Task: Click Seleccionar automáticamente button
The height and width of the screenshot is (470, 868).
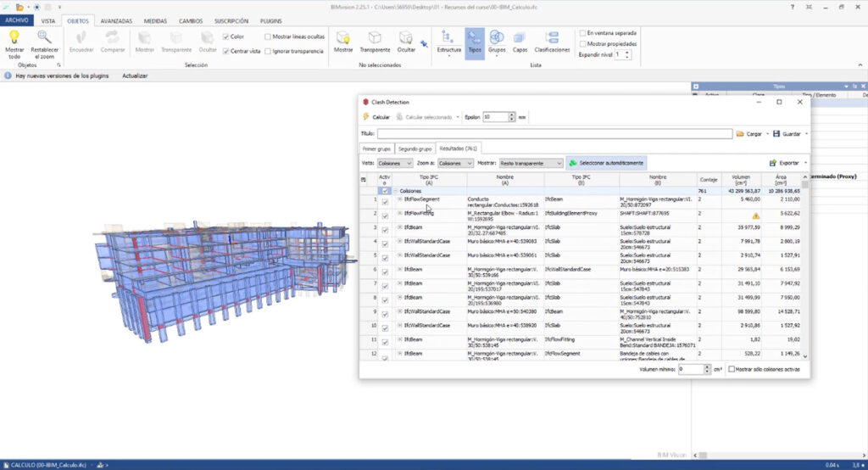Action: tap(605, 163)
